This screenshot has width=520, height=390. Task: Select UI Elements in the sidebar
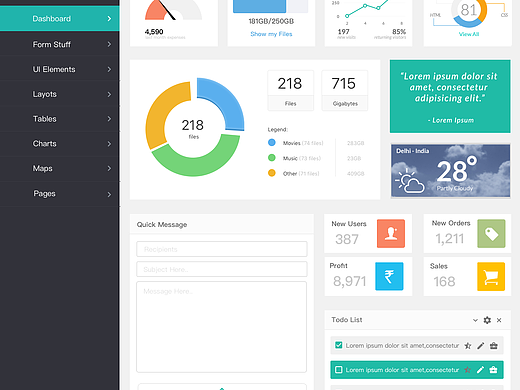60,69
